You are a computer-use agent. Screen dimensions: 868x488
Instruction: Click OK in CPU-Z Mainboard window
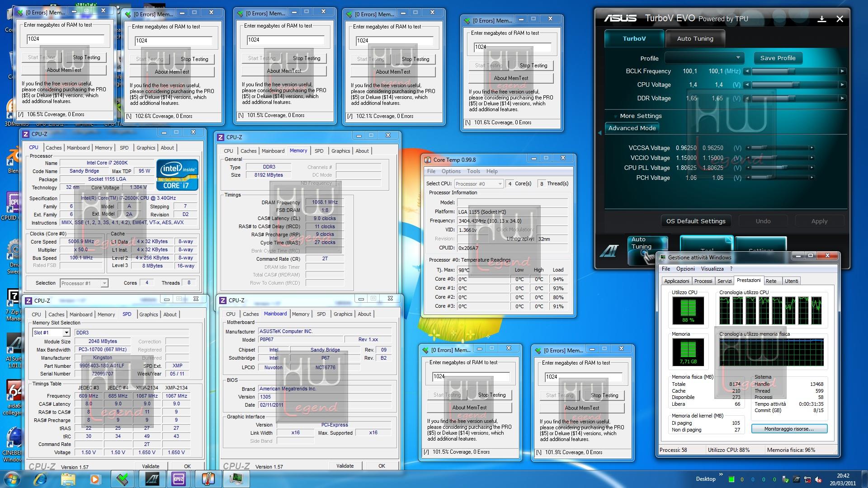(382, 466)
